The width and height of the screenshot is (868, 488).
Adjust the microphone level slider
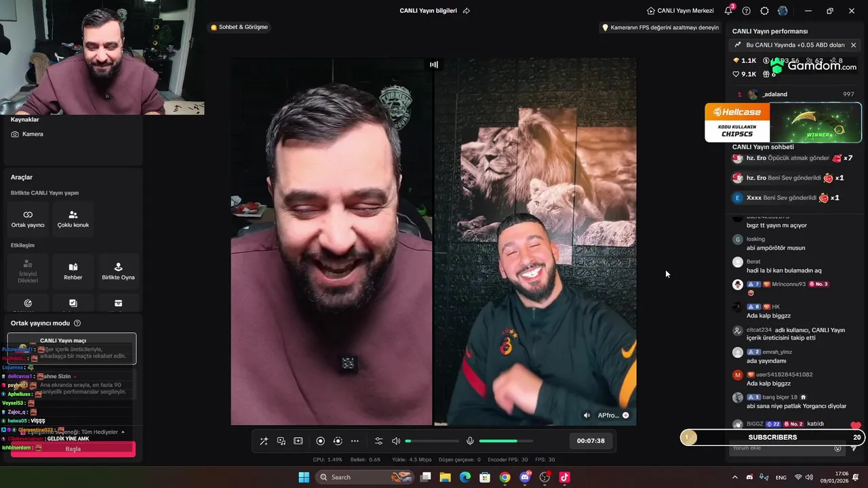point(507,441)
